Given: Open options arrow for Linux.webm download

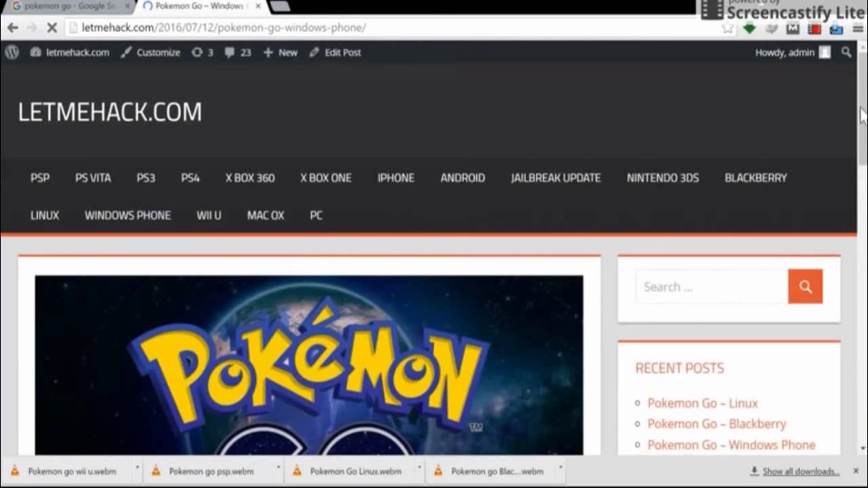Looking at the screenshot, I should tap(419, 468).
